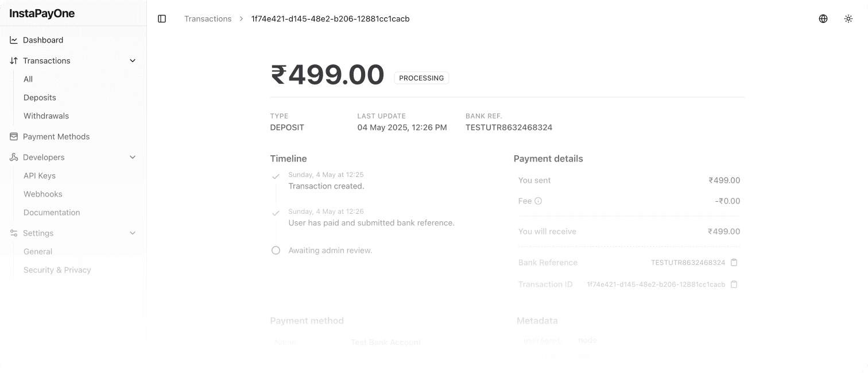Screen dimensions: 868x373
Task: Open the language globe icon
Action: pos(823,19)
